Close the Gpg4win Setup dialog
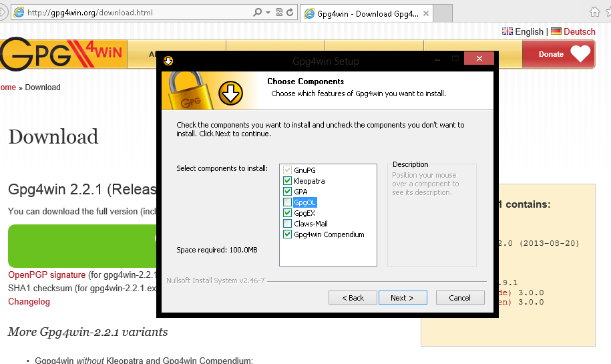 pos(479,59)
